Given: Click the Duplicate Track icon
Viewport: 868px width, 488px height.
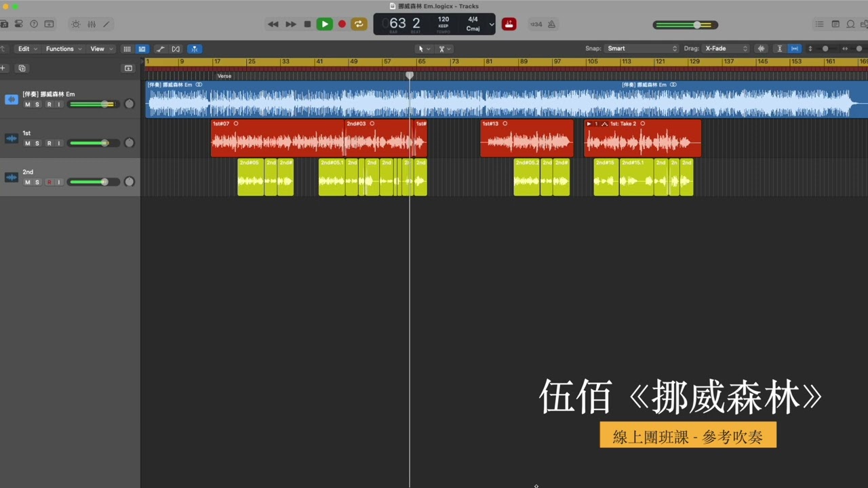Looking at the screenshot, I should pyautogui.click(x=22, y=68).
